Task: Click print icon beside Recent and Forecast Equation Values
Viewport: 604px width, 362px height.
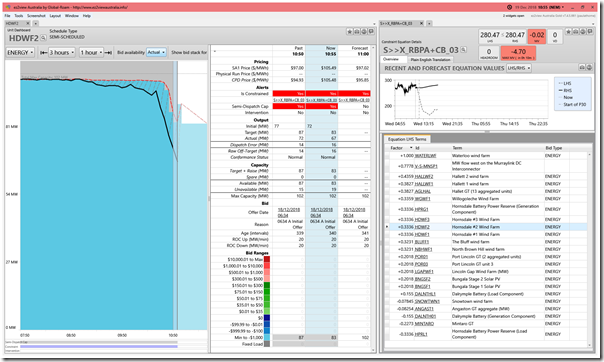Action: [x=582, y=68]
